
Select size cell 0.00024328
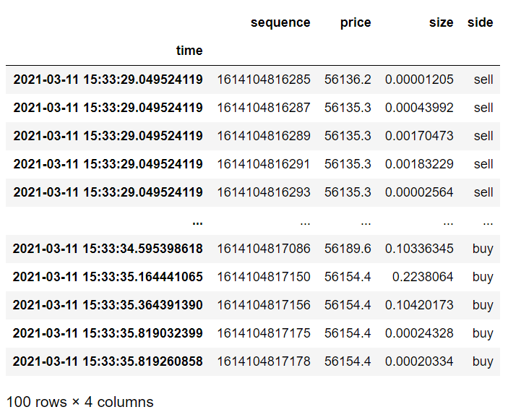[x=419, y=333]
